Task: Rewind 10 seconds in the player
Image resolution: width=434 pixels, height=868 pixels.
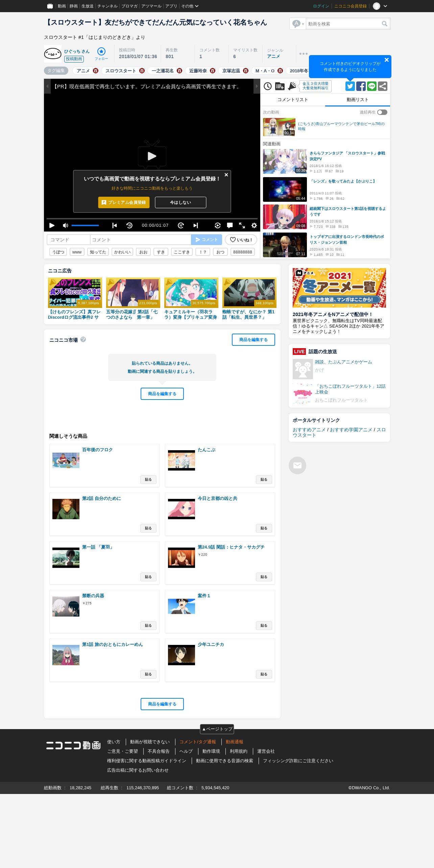Action: tap(129, 225)
